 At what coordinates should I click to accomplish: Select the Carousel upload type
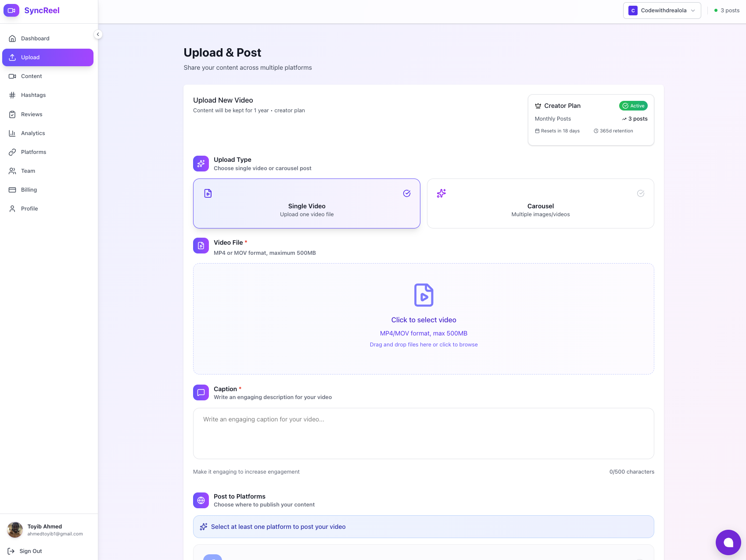pyautogui.click(x=540, y=203)
